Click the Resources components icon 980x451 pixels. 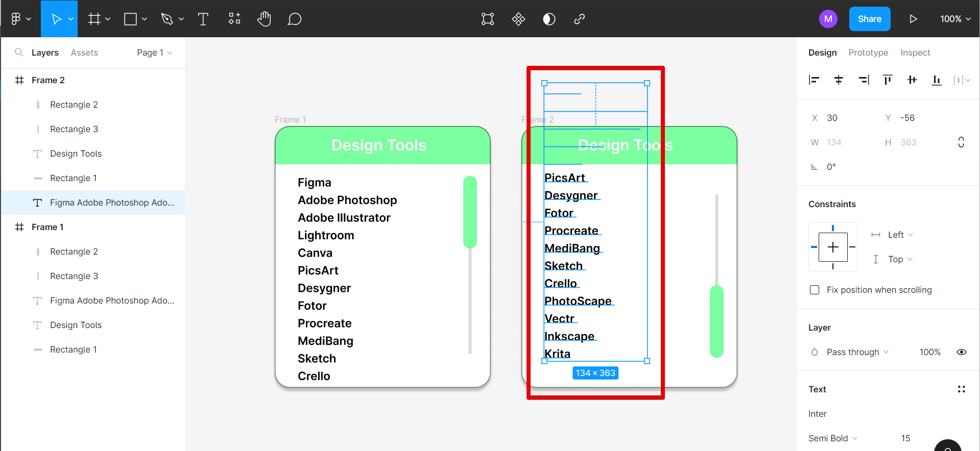point(234,19)
